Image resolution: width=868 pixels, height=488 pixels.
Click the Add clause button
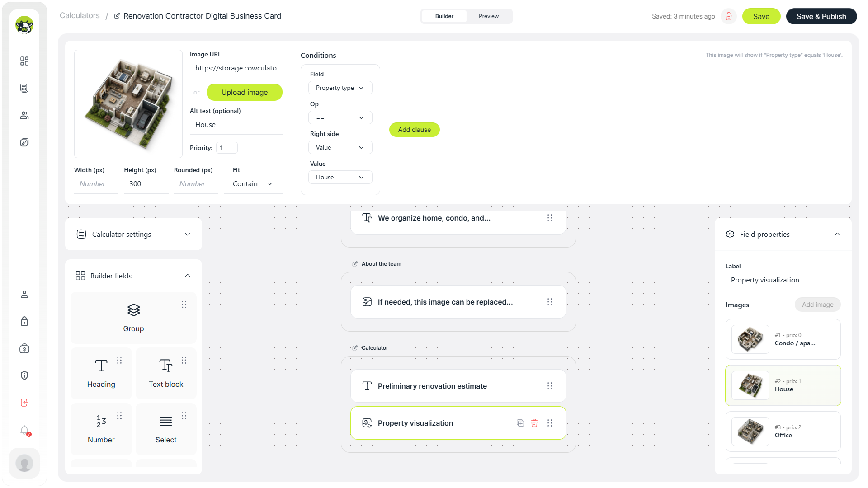click(415, 130)
